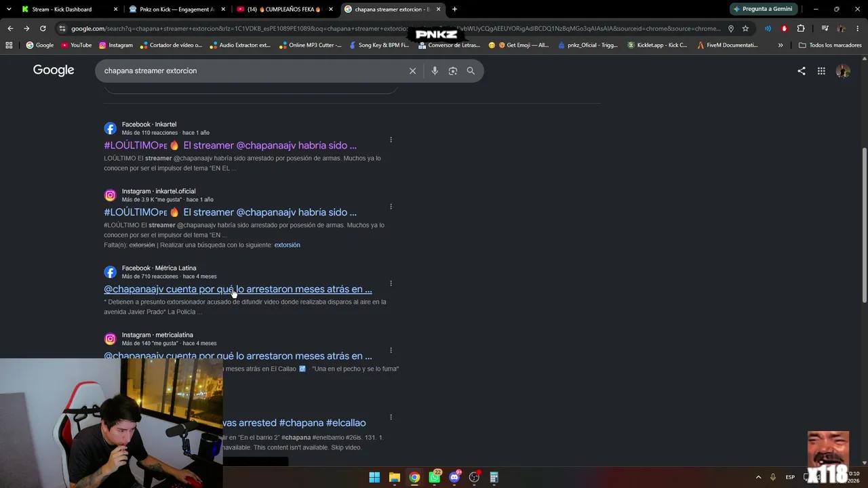Open the YouTube bookmark
This screenshot has width=868, height=488.
click(x=76, y=45)
